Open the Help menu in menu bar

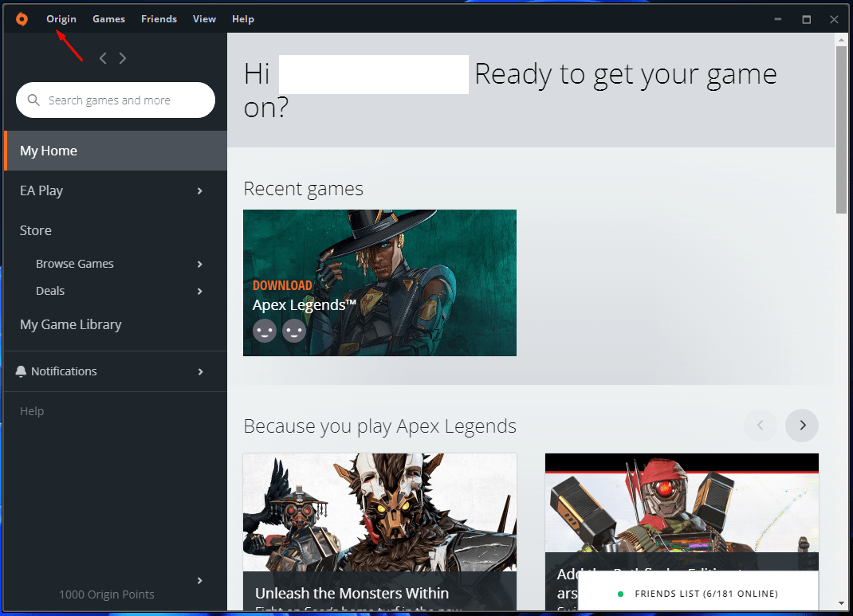(x=242, y=19)
